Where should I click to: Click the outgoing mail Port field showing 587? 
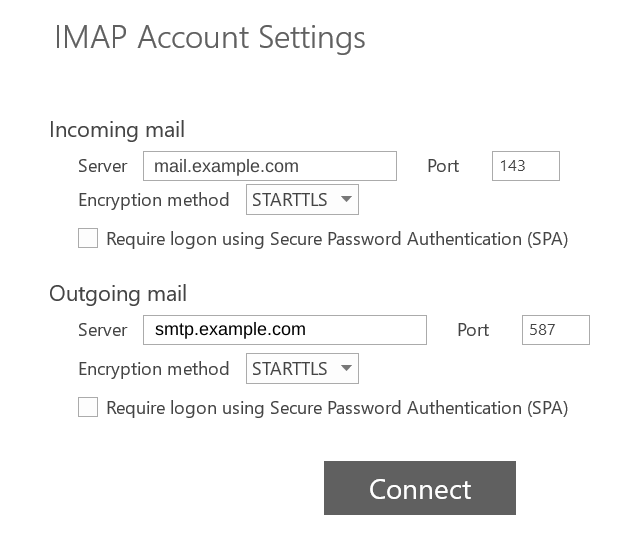[x=555, y=329]
